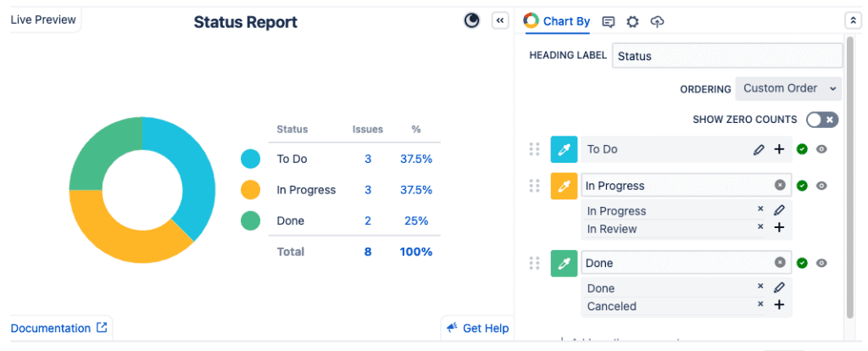Click the Get Help button
868x351 pixels.
tap(478, 328)
